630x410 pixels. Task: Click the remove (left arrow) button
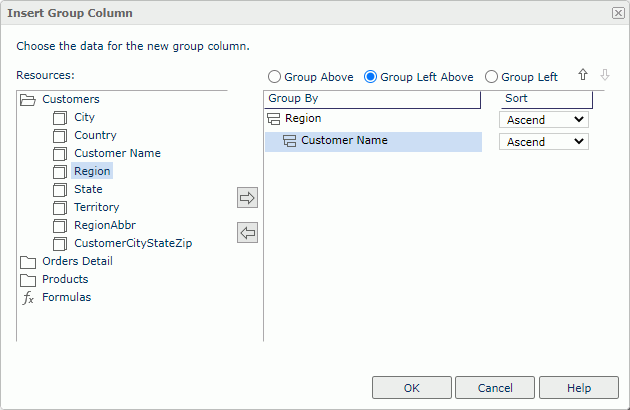pyautogui.click(x=247, y=233)
